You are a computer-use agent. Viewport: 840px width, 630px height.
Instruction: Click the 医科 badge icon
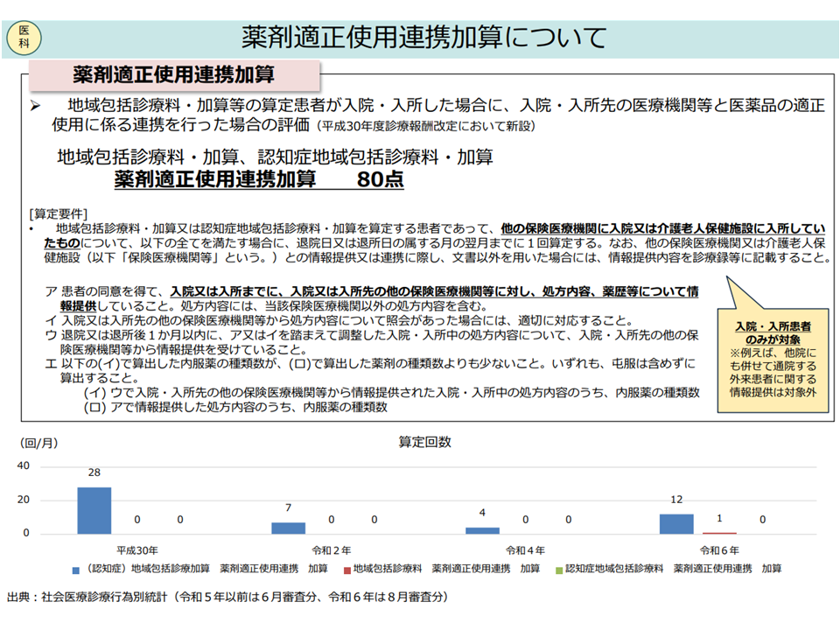click(24, 36)
